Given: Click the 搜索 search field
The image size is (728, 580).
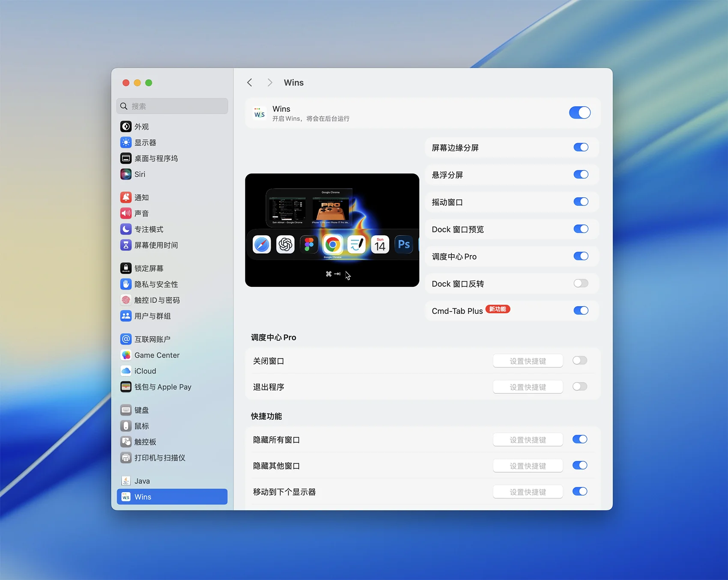Looking at the screenshot, I should click(172, 106).
